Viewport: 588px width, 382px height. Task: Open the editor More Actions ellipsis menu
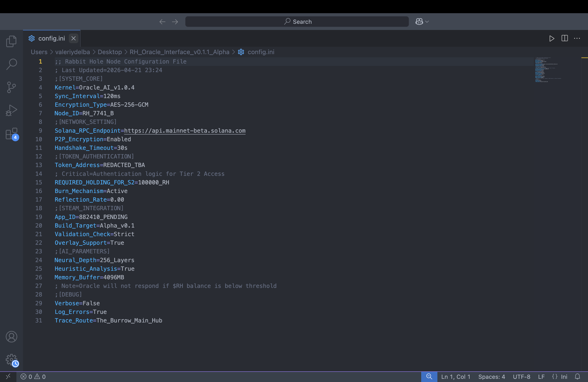pos(577,39)
